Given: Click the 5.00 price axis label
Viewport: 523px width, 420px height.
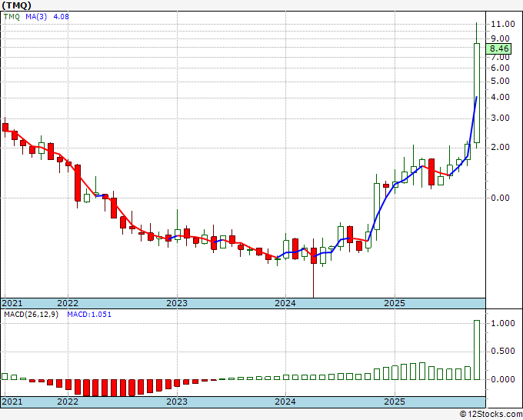Looking at the screenshot, I should click(x=500, y=81).
